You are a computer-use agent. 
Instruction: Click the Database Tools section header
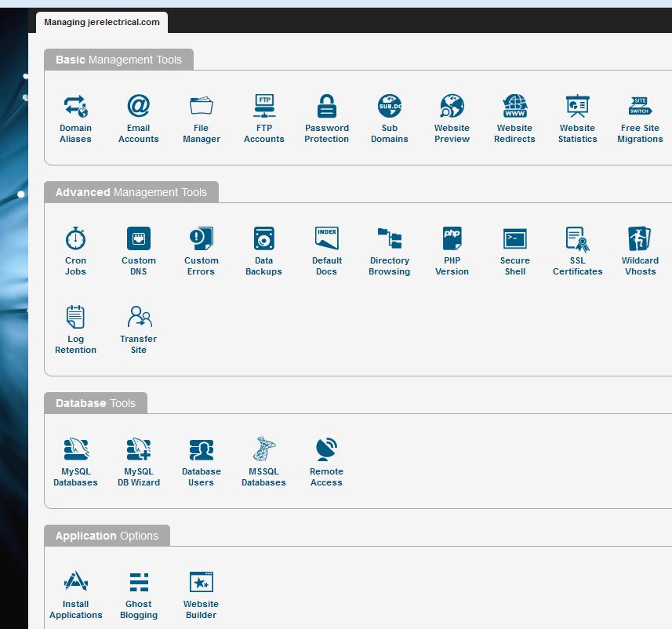tap(95, 403)
